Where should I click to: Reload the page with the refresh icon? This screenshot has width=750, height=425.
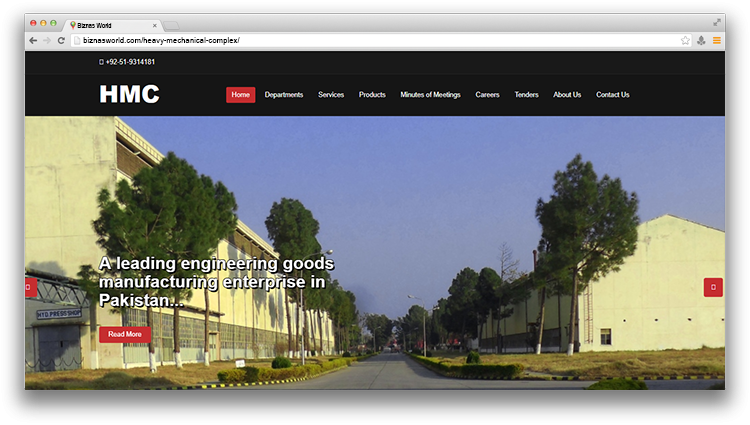point(61,40)
